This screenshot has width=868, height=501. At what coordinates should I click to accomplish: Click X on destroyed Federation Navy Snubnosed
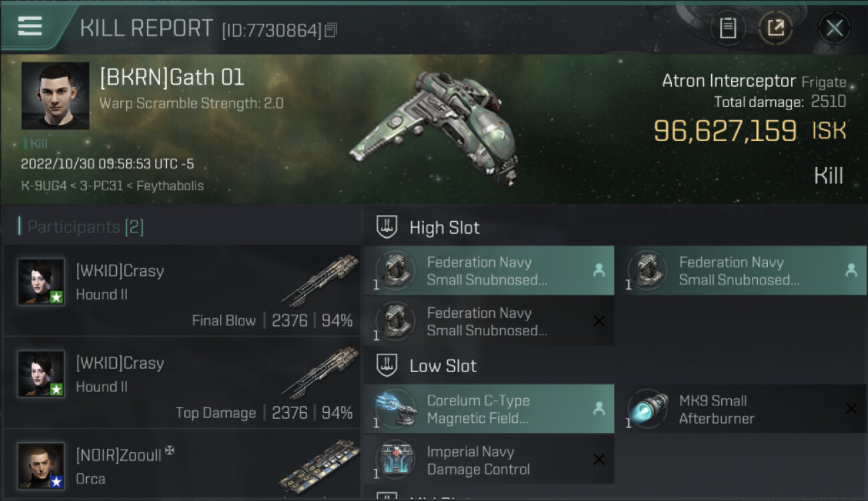point(599,321)
